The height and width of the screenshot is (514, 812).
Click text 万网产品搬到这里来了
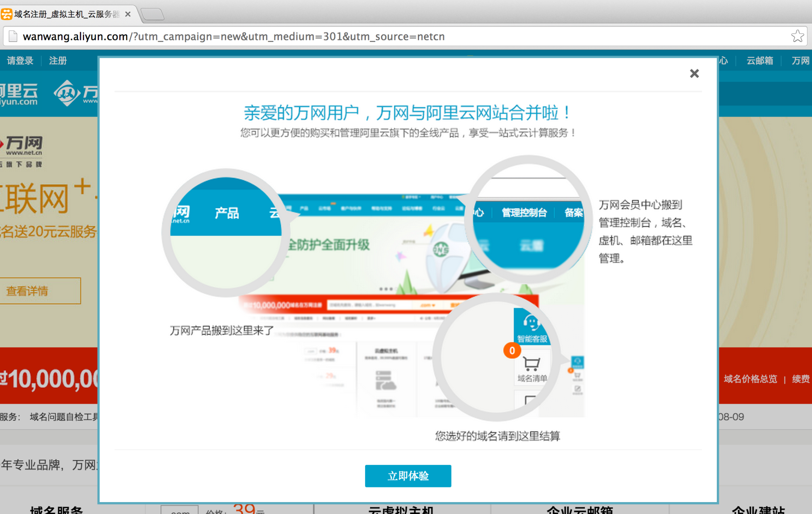coord(222,330)
